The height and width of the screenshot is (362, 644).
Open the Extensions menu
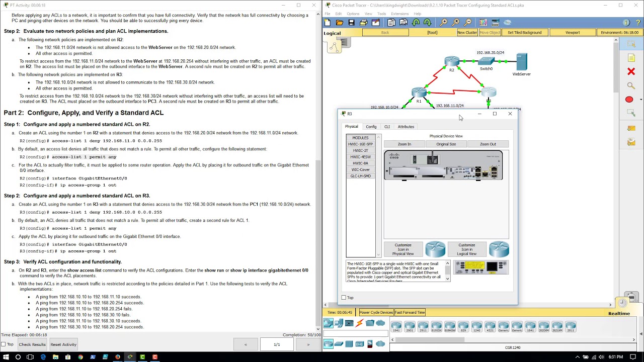399,14
